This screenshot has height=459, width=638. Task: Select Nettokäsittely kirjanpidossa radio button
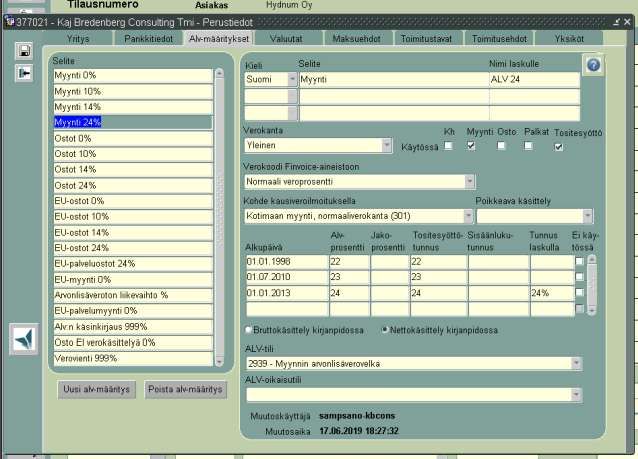coord(384,330)
